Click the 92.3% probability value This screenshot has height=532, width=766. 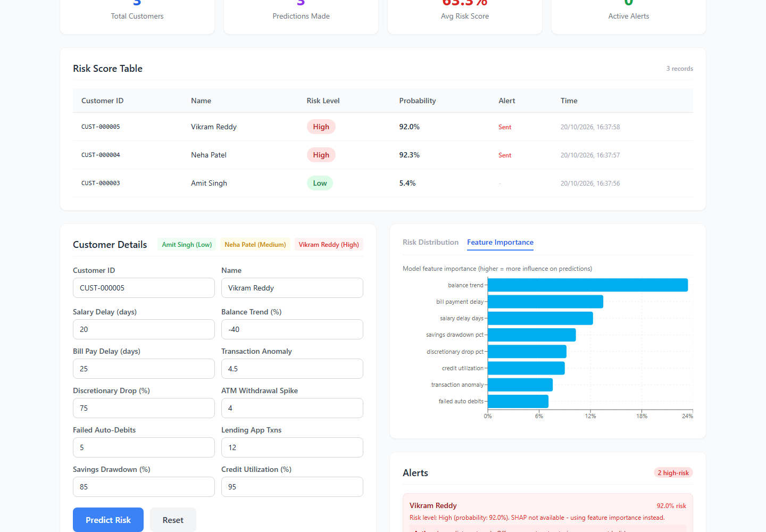click(x=410, y=155)
